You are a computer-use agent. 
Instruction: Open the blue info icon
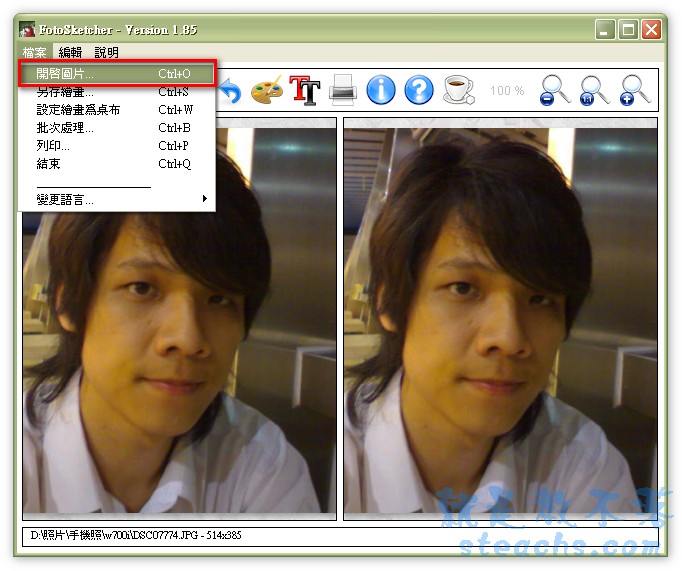click(x=381, y=90)
